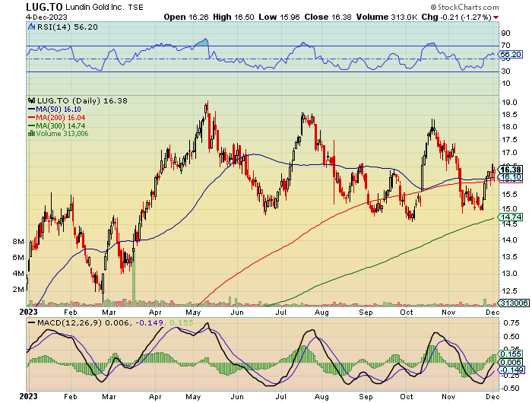Click the Chg -0.21 (-1.27%) value
The height and width of the screenshot is (403, 532).
[x=456, y=17]
